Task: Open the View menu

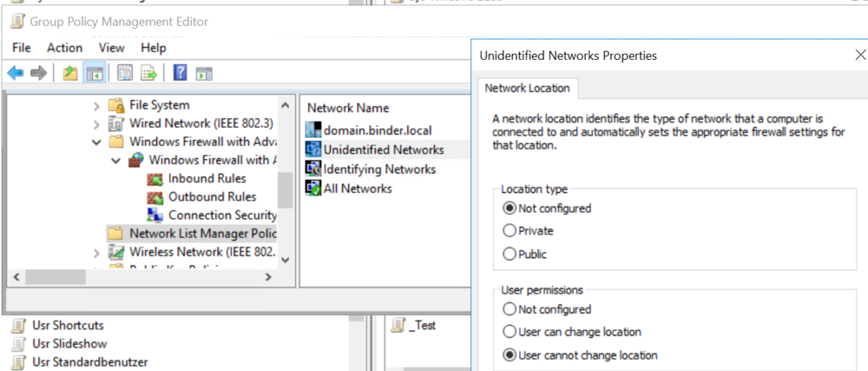Action: 111,48
